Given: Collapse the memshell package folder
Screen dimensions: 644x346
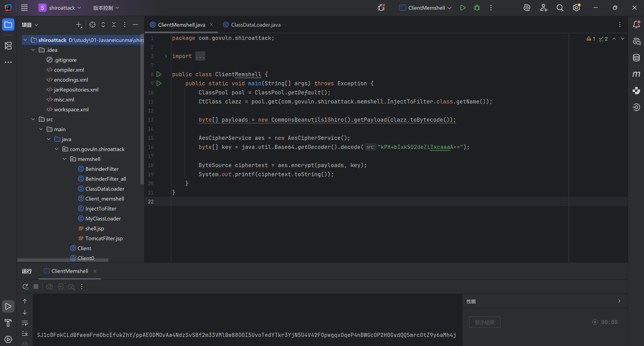Looking at the screenshot, I should (x=64, y=159).
